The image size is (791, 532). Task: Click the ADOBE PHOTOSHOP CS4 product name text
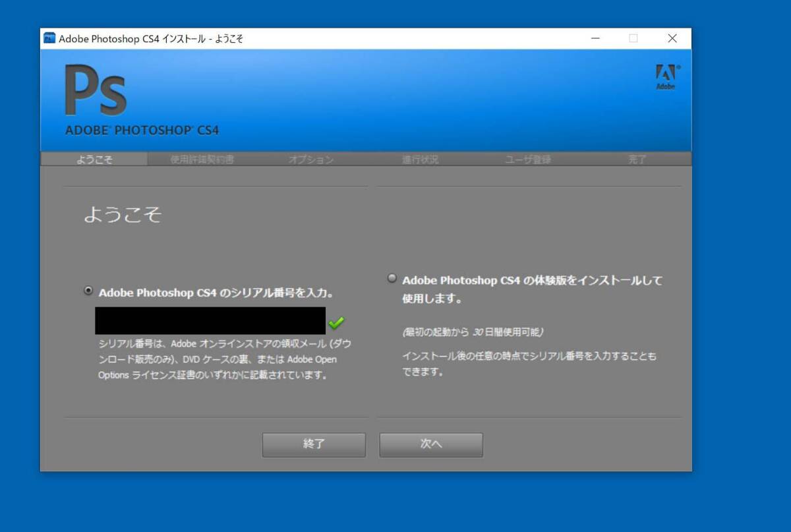coord(142,131)
